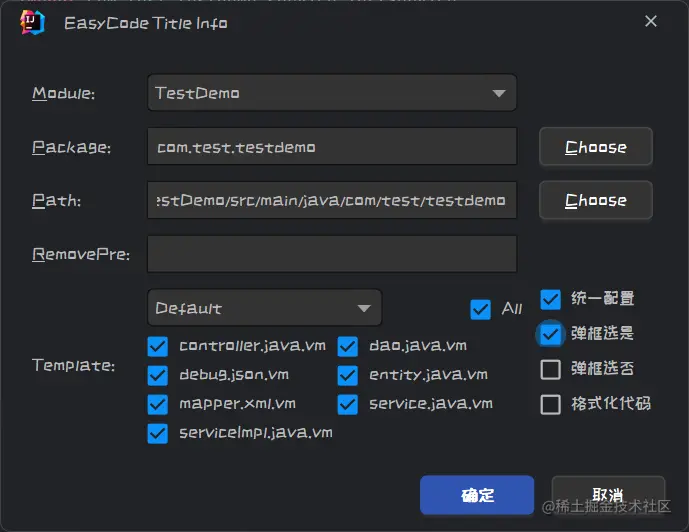Viewport: 689px width, 532px height.
Task: Uncheck serviceImpl.java.vm template
Action: pyautogui.click(x=157, y=433)
